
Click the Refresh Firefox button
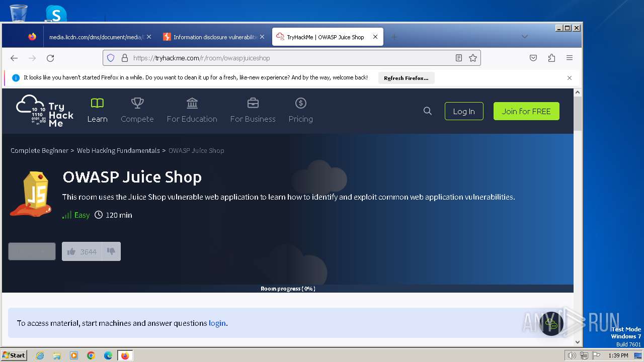pyautogui.click(x=406, y=78)
